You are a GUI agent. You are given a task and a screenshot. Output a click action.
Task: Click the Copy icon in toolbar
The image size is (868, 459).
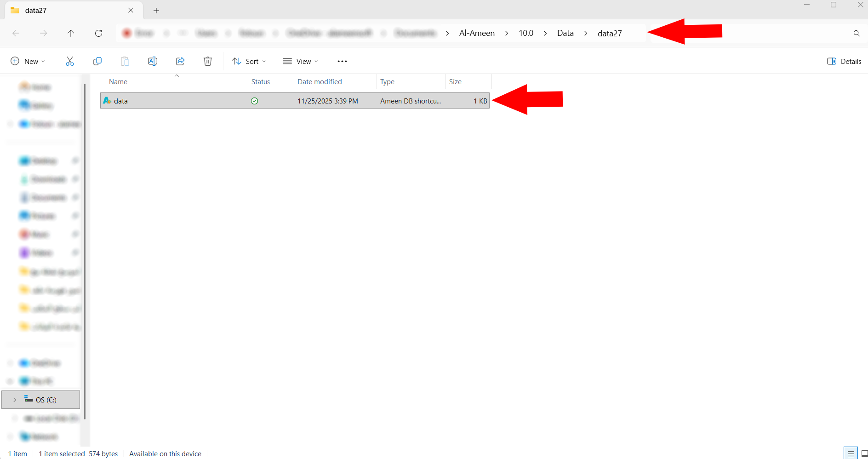[x=97, y=61]
